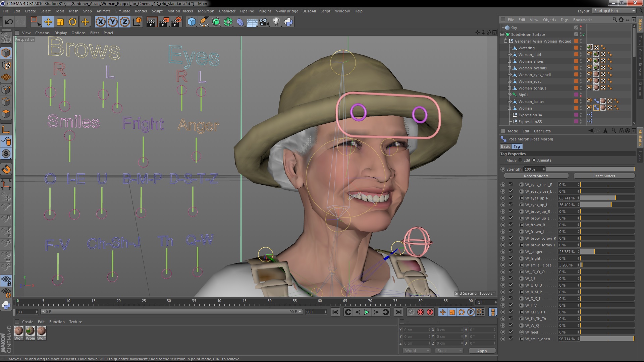Click Render View clapperboard icon
This screenshot has height=362, width=644.
coord(151,22)
